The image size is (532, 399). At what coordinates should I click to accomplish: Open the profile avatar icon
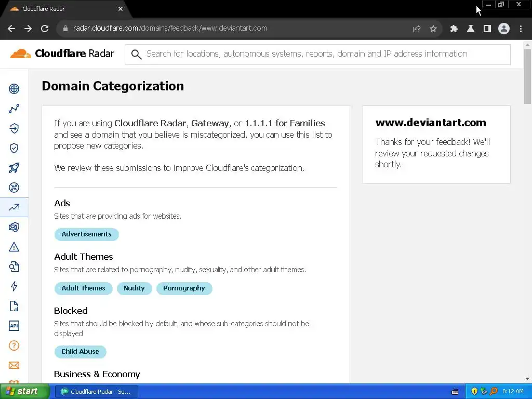click(504, 29)
